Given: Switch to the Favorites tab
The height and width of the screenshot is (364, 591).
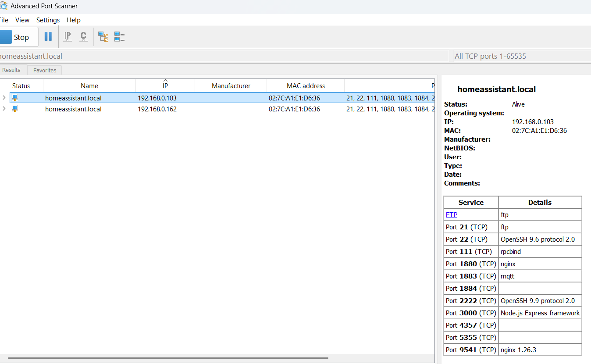Looking at the screenshot, I should [x=45, y=70].
